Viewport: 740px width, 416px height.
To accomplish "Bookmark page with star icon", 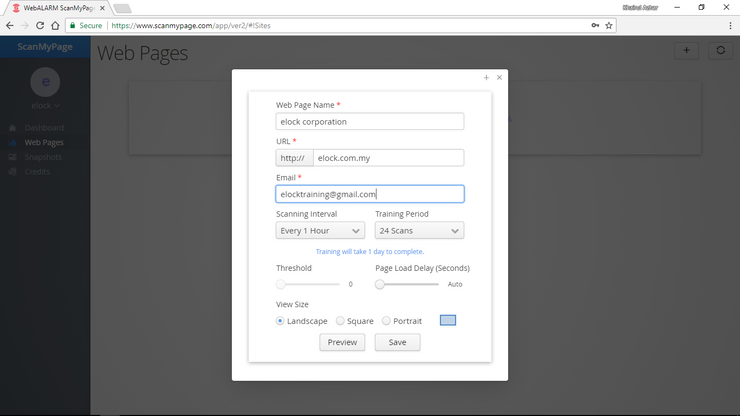I will pyautogui.click(x=609, y=25).
